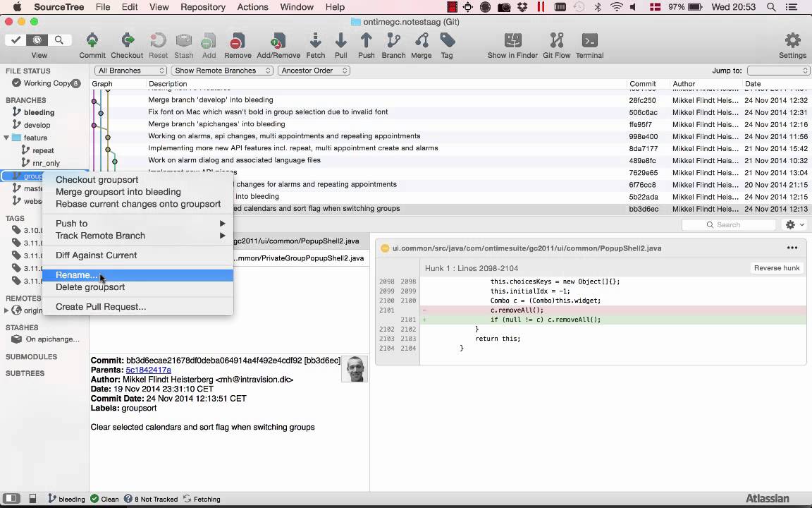Toggle sidebar visibility button in status bar

point(11,499)
